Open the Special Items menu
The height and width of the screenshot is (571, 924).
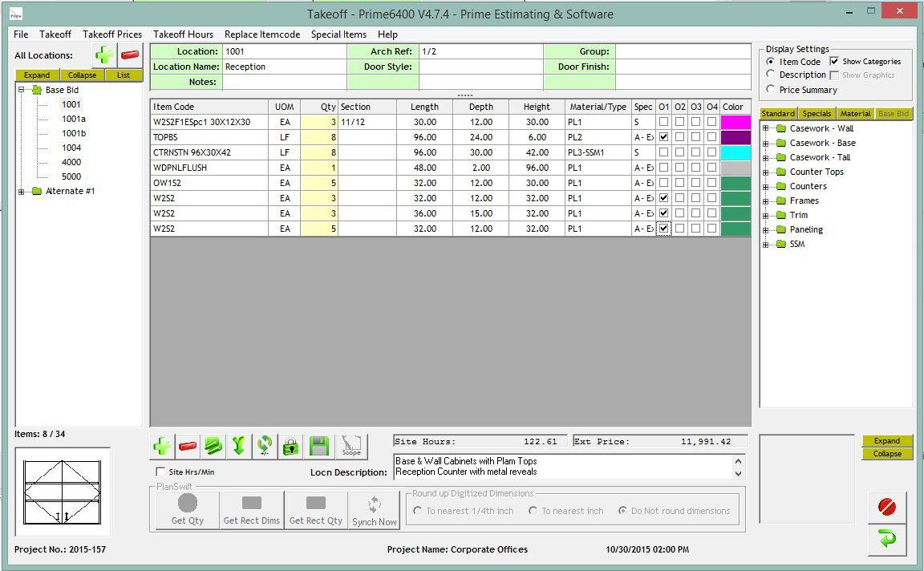(x=338, y=34)
